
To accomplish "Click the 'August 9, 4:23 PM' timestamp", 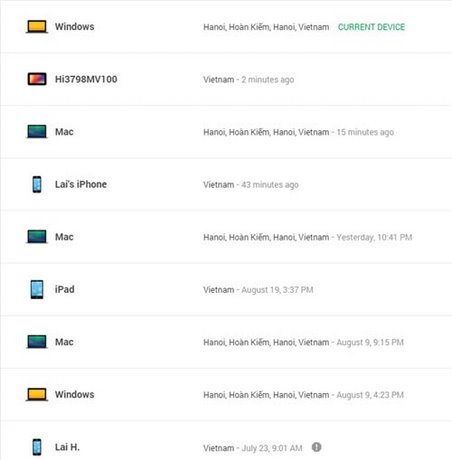I will (370, 395).
